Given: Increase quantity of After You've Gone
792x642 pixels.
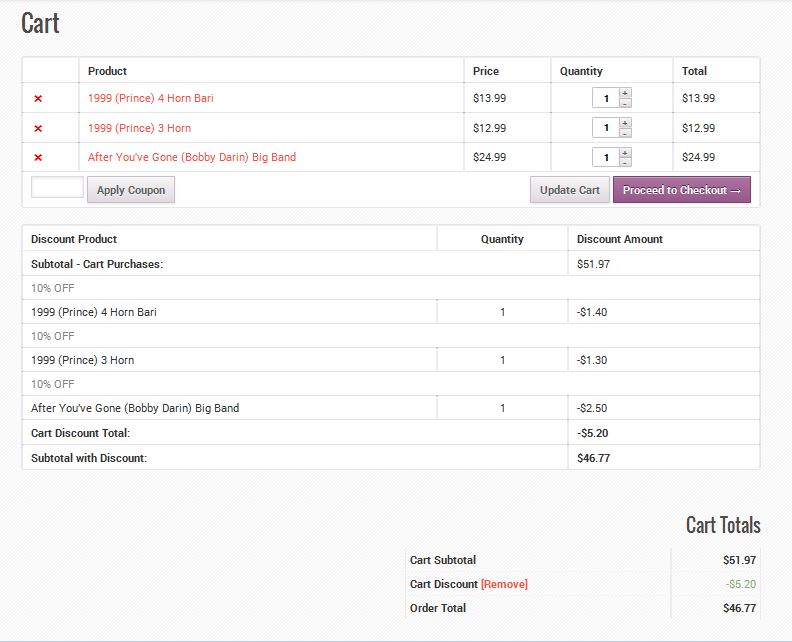Looking at the screenshot, I should coord(625,153).
